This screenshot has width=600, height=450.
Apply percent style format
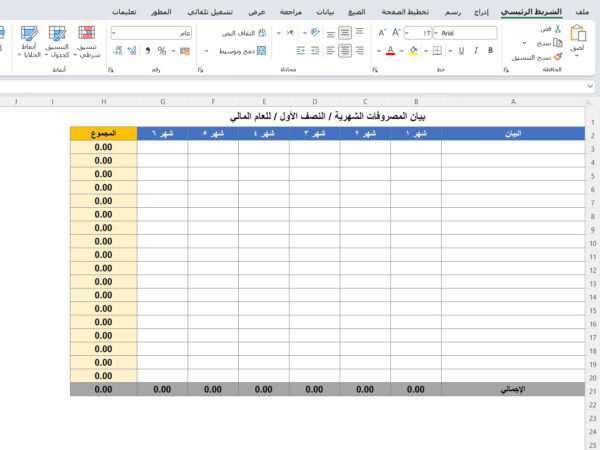[162, 51]
